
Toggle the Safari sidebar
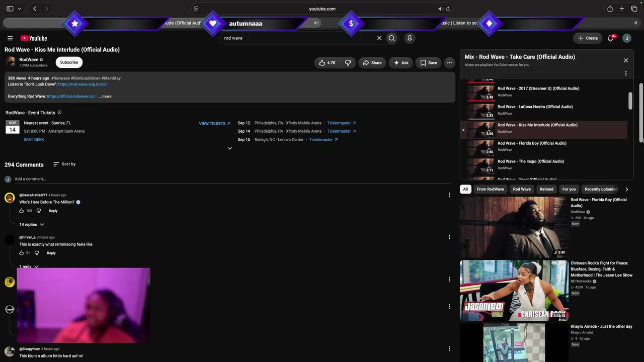click(x=10, y=9)
